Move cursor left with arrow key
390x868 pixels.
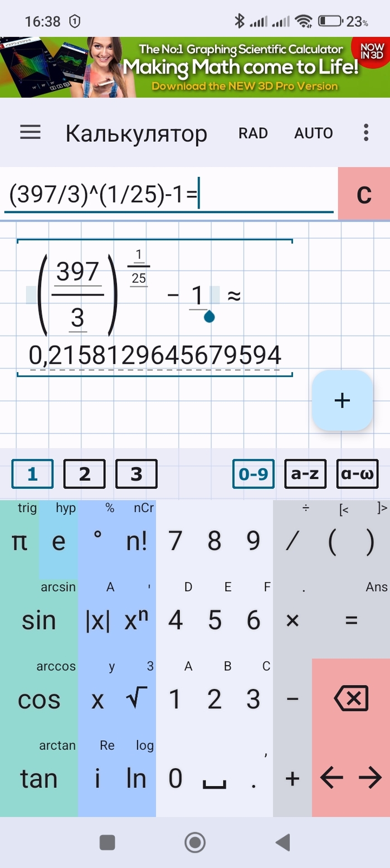(331, 778)
